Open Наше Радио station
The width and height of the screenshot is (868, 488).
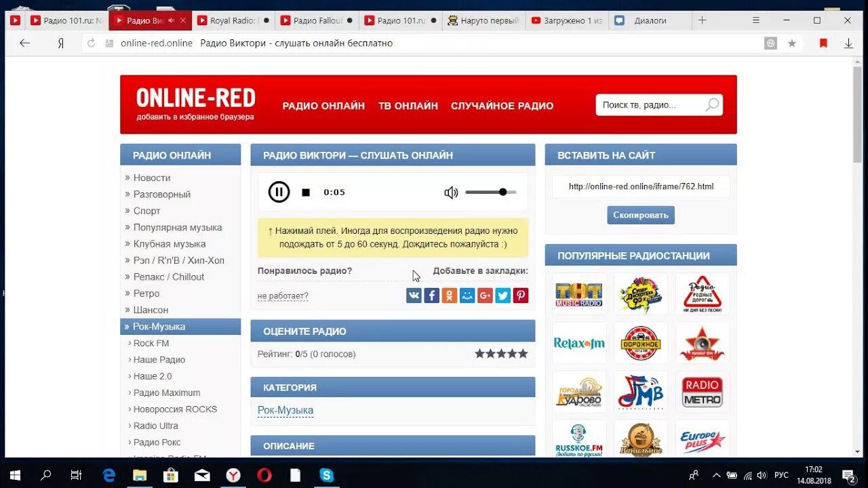coord(159,360)
